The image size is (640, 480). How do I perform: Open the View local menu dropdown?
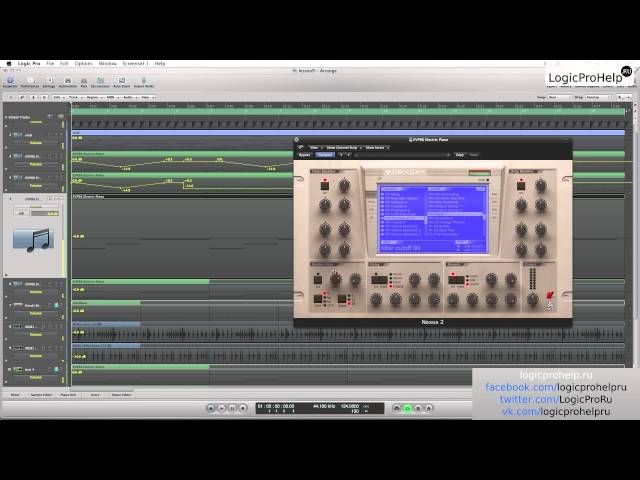147,97
